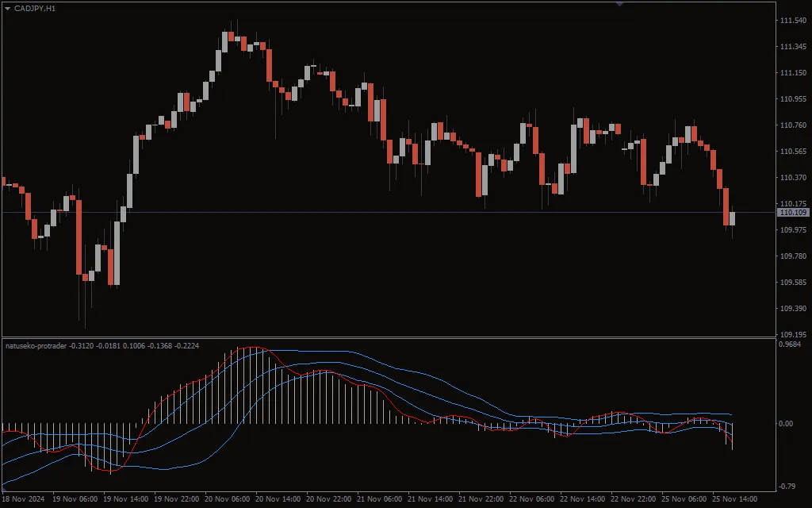Click the horizontal current price line

[x=396, y=213]
